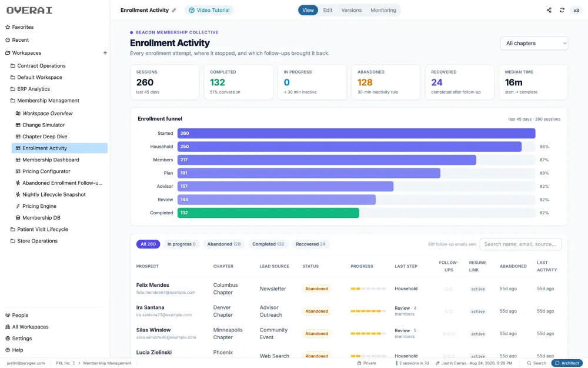Screen dimensions: 588x368
Task: Click the refresh sync icon
Action: 562,10
